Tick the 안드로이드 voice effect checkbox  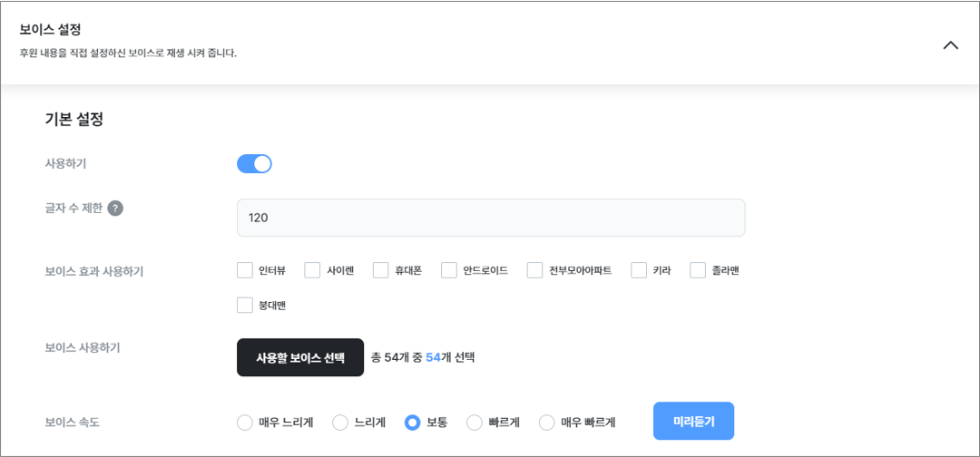coord(449,270)
